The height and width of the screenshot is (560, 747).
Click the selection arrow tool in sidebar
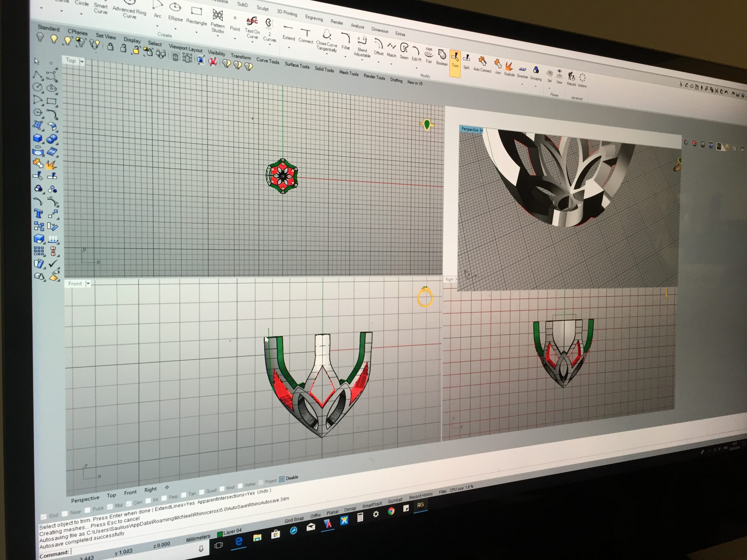[37, 61]
